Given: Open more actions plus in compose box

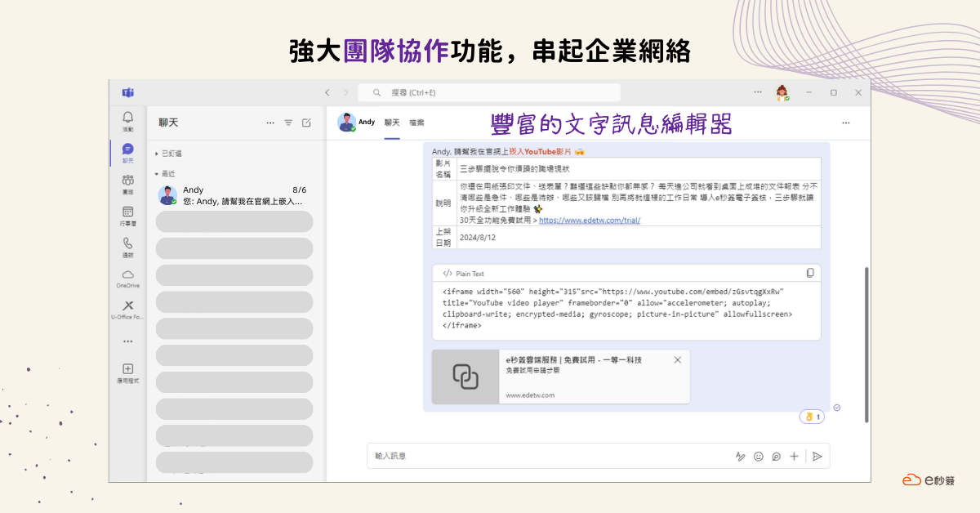Looking at the screenshot, I should (x=794, y=457).
